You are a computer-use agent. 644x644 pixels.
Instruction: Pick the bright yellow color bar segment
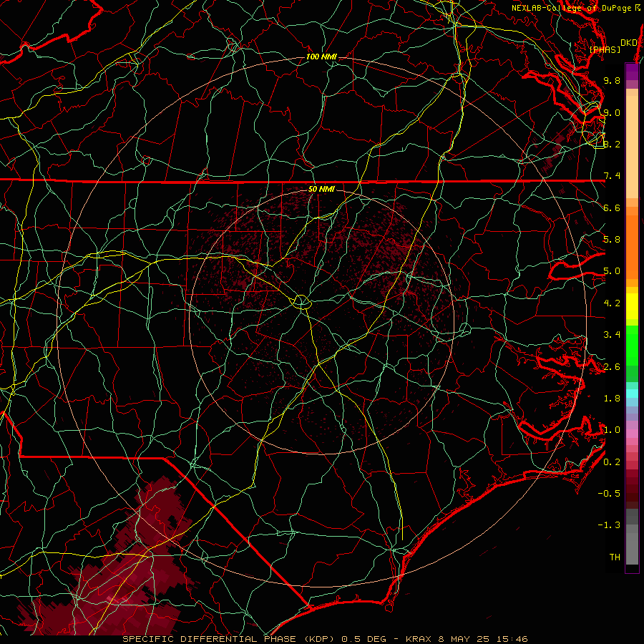coord(632,306)
